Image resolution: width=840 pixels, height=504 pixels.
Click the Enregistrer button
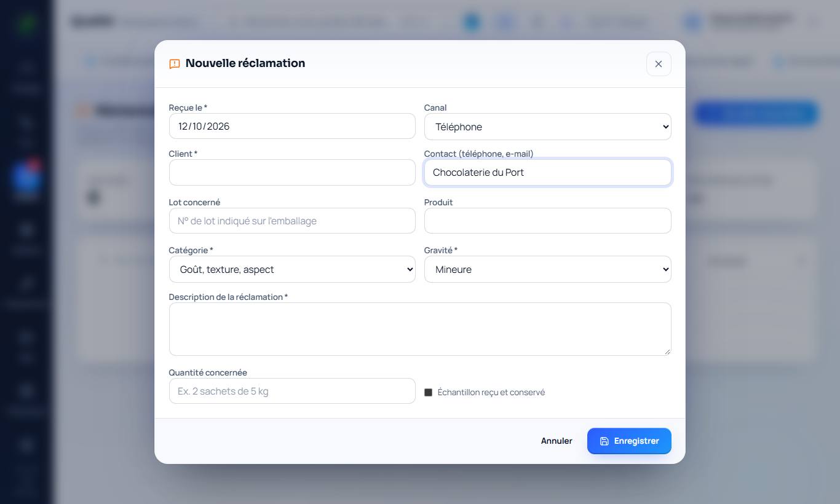pos(629,441)
